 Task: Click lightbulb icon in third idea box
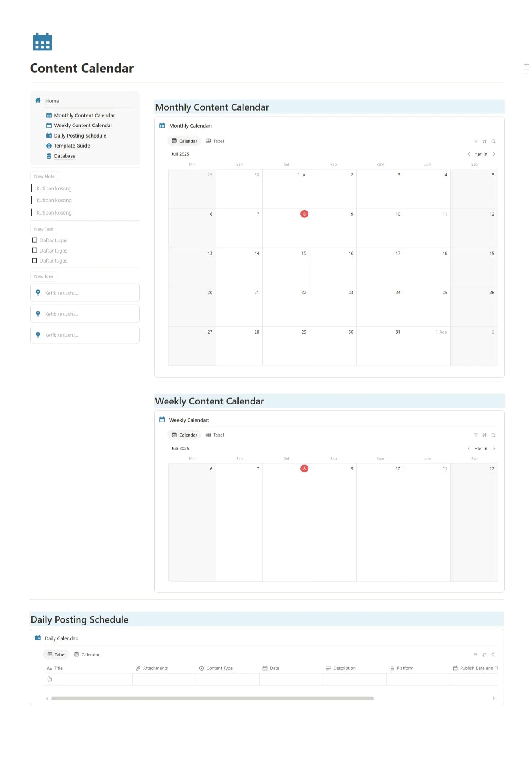[38, 335]
